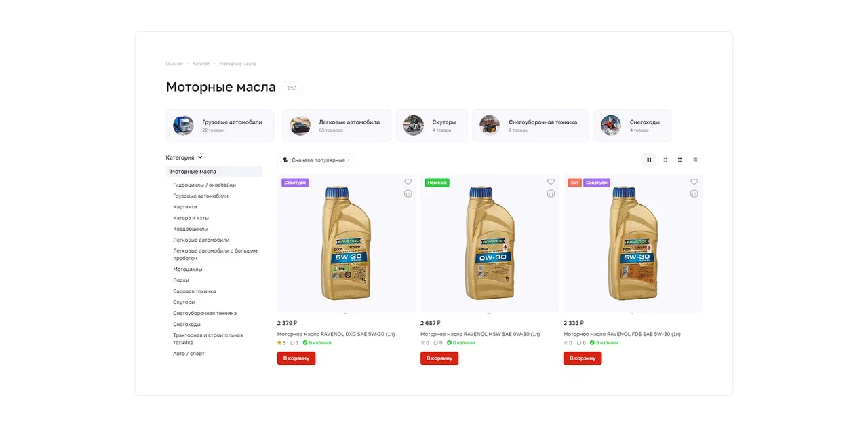The width and height of the screenshot is (868, 427).
Task: Click Каталог breadcrumb link
Action: (x=201, y=64)
